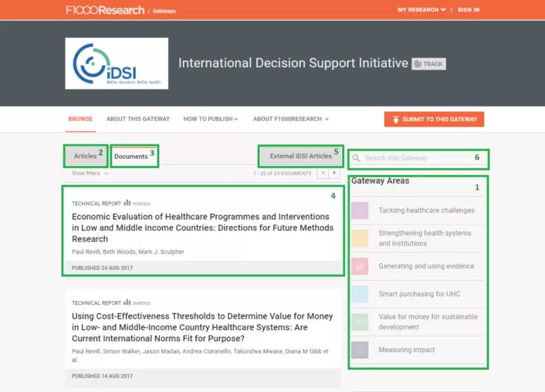Screen dimensions: 545x392
Task: Click the magnifier search icon
Action: pos(356,158)
